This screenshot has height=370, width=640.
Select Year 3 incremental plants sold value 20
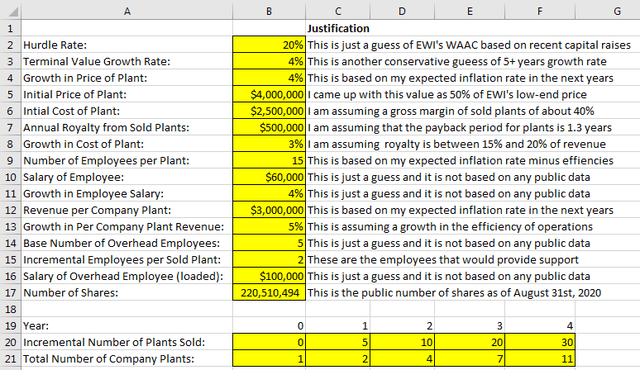470,342
